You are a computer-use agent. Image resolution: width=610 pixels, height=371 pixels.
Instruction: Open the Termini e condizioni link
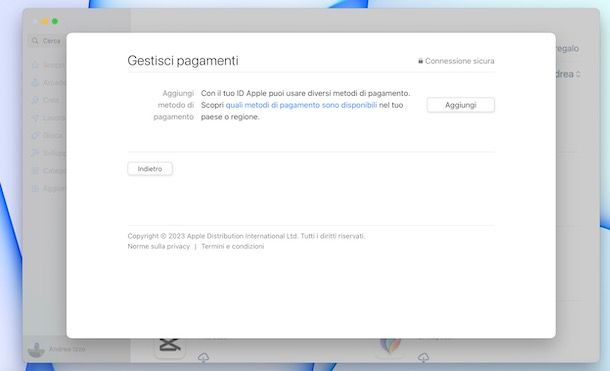pyautogui.click(x=233, y=246)
